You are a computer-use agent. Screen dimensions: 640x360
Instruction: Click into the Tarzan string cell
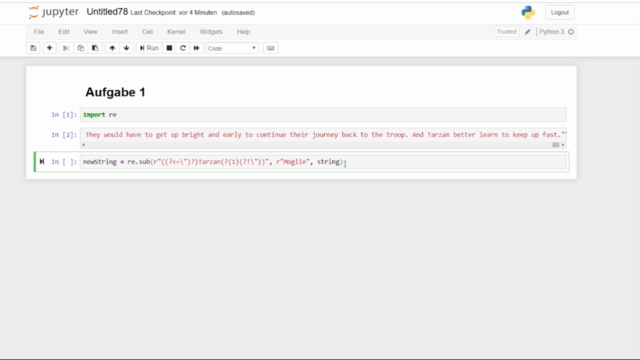click(323, 135)
